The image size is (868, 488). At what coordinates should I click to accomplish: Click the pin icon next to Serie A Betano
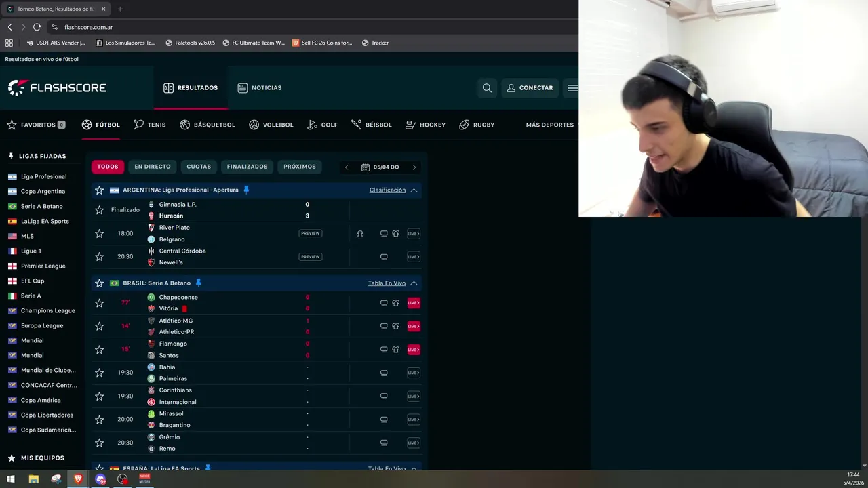pos(198,283)
